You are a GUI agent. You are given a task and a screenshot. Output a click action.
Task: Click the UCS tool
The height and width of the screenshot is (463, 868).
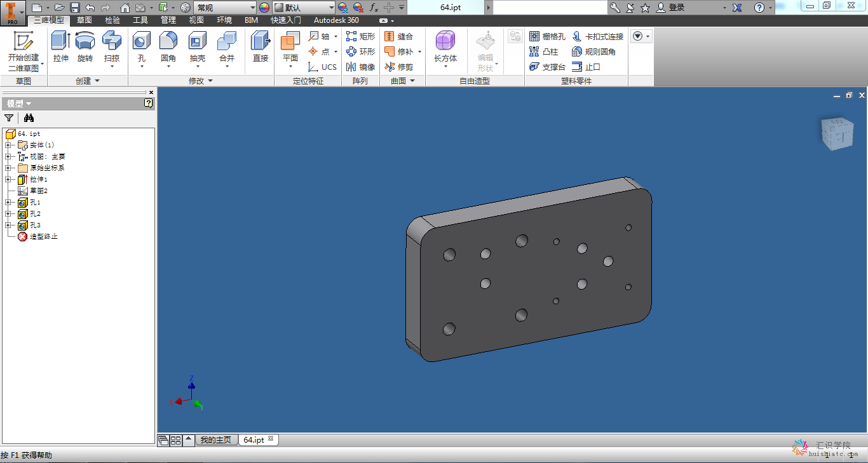tap(323, 67)
